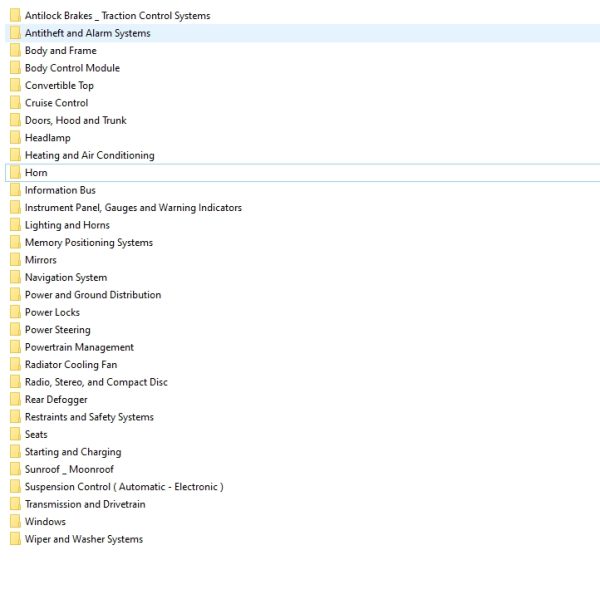This screenshot has width=600, height=614.
Task: Select the Windows folder icon
Action: tap(15, 522)
